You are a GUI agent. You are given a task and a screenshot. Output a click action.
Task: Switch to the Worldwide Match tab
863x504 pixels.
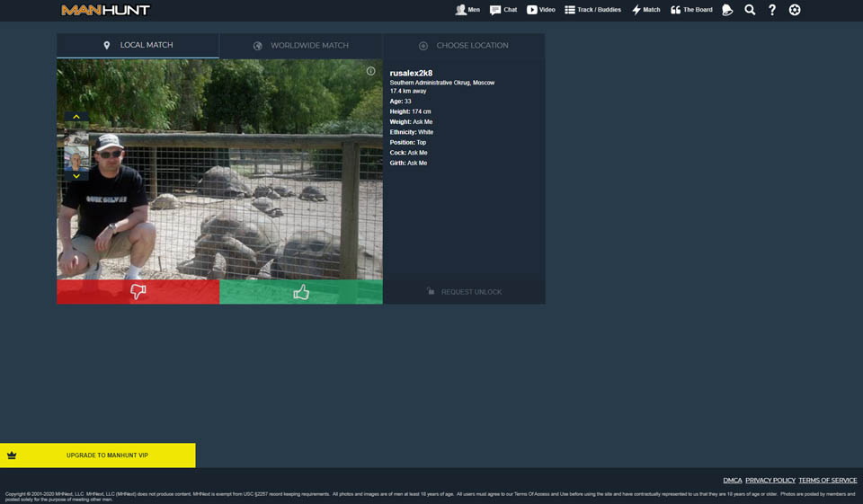coord(300,46)
